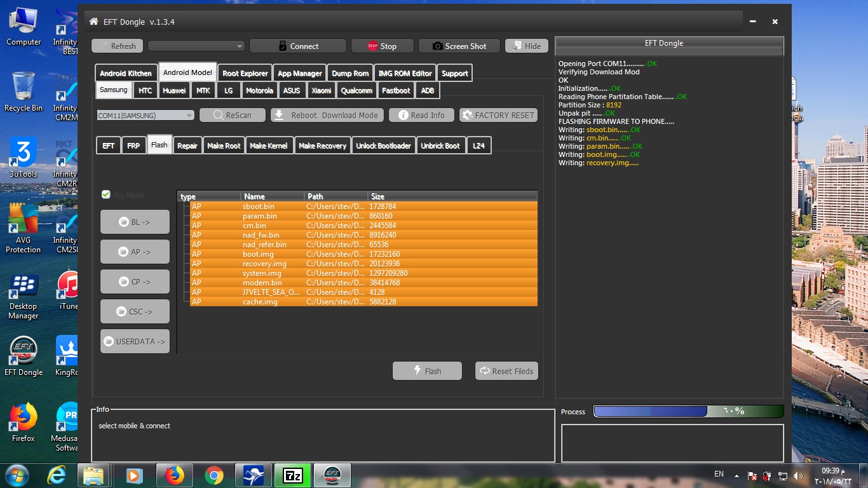Click the Connect button
Viewport: 868px width, 488px height.
[297, 46]
